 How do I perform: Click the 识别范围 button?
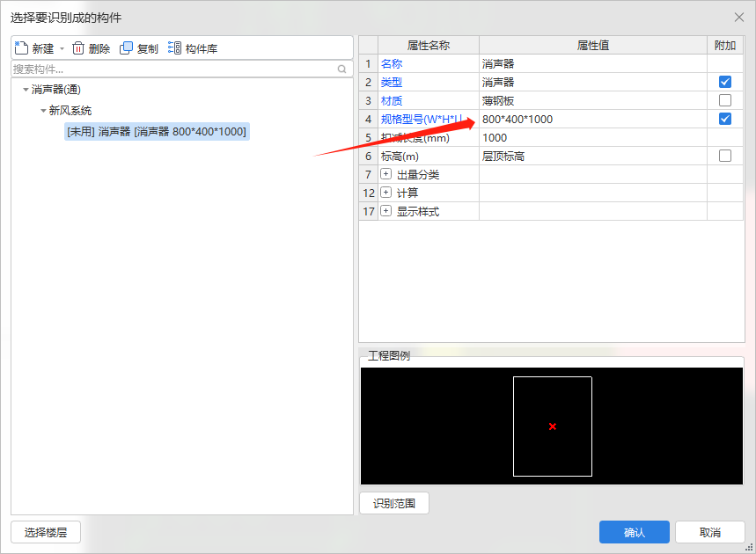pyautogui.click(x=394, y=503)
